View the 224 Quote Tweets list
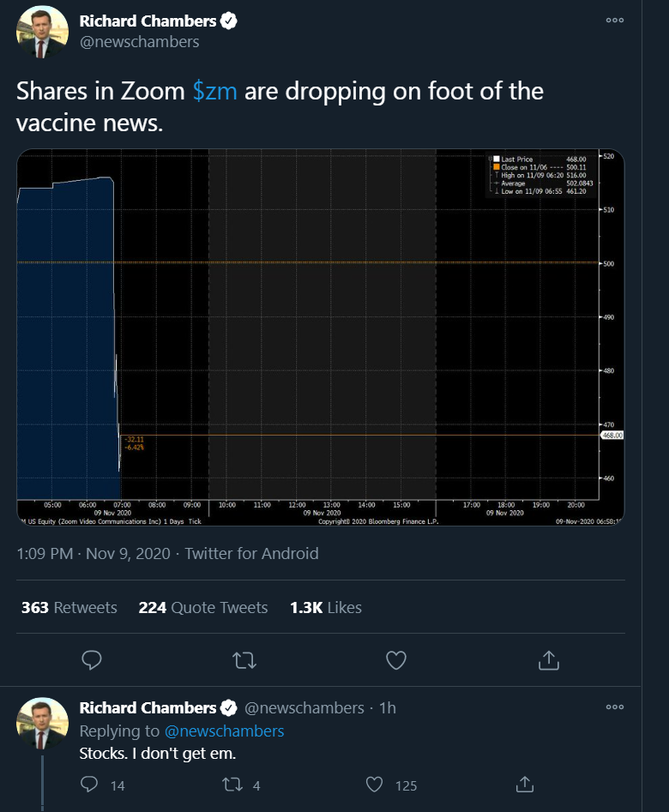The width and height of the screenshot is (669, 812). tap(203, 607)
